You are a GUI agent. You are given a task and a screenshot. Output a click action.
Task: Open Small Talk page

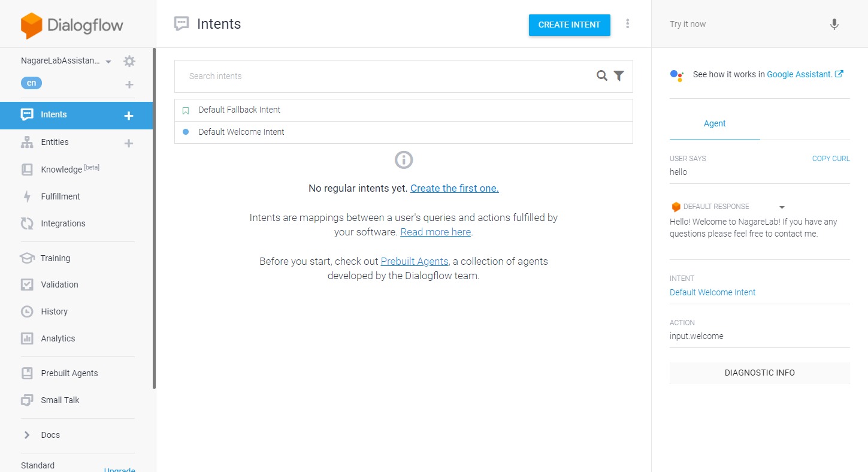click(x=60, y=400)
